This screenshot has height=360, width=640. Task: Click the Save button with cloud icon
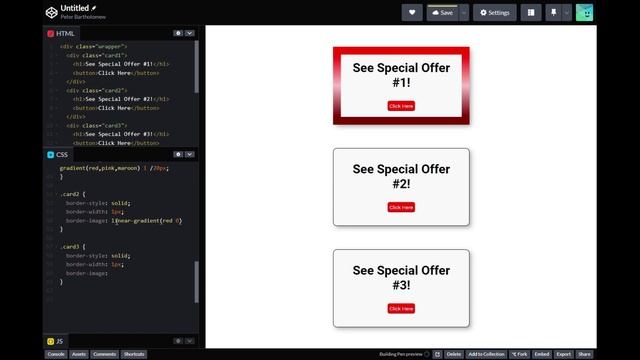pos(442,13)
